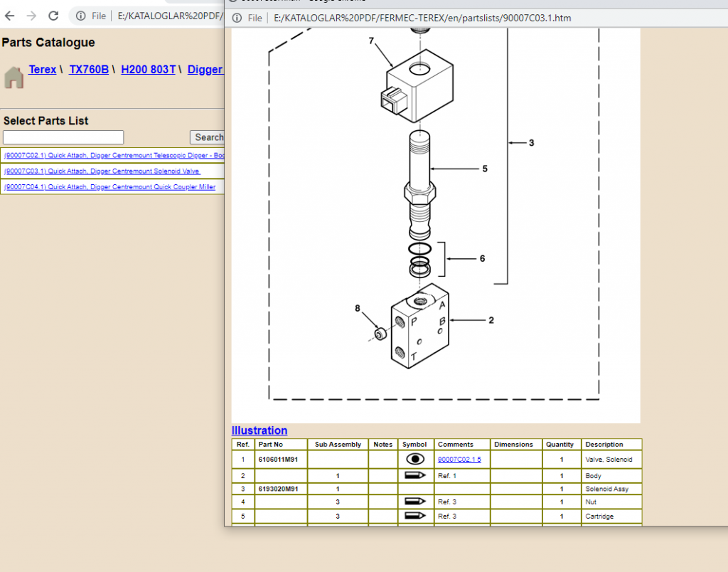Open the 90007C02.1 5 comments link

(x=459, y=459)
